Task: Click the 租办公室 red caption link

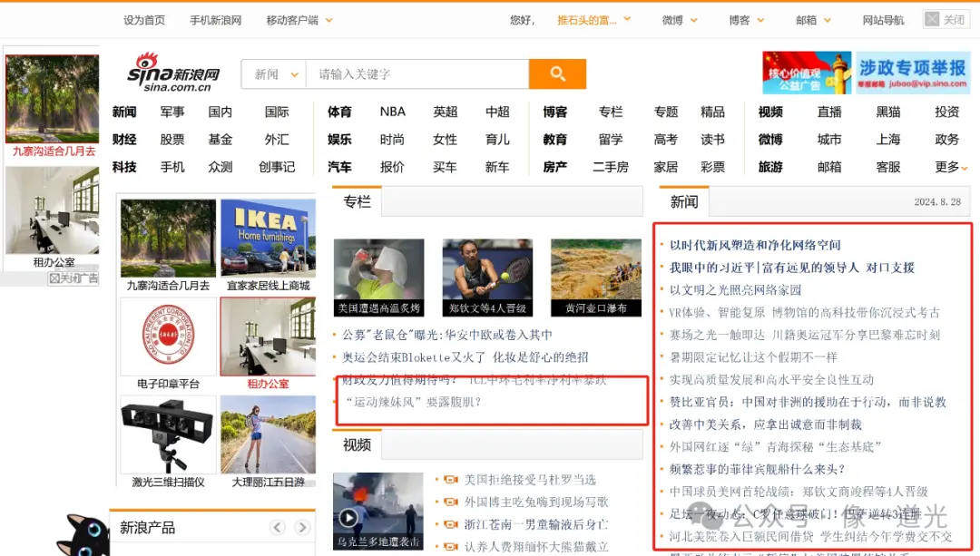Action: [x=268, y=384]
